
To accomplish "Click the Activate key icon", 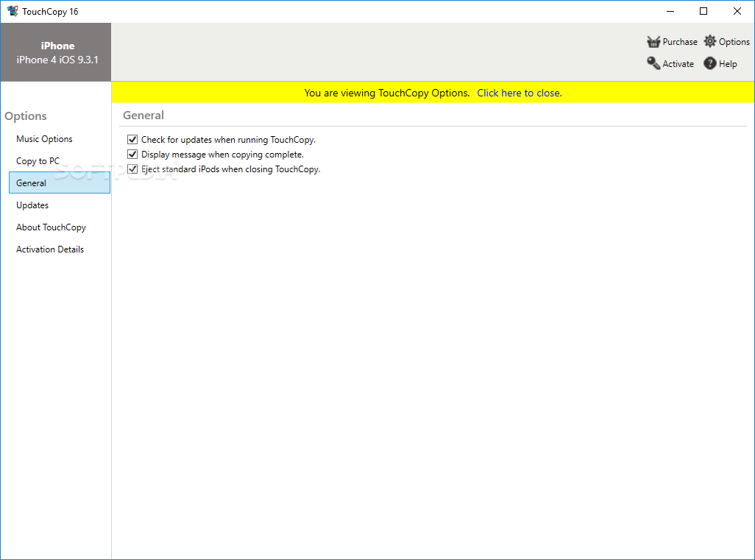I will point(653,63).
